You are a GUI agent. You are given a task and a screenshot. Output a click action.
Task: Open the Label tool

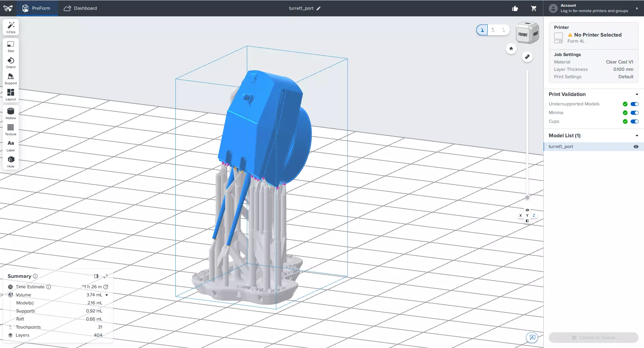coord(11,146)
